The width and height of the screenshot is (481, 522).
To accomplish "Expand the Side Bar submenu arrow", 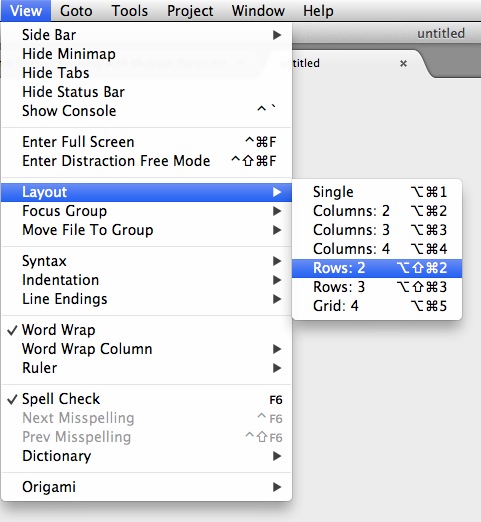I will point(277,35).
